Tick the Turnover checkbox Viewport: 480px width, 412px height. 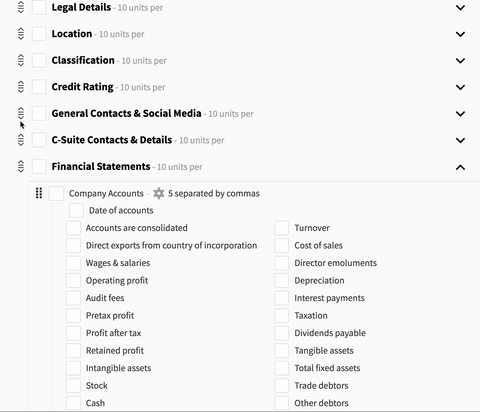click(282, 228)
